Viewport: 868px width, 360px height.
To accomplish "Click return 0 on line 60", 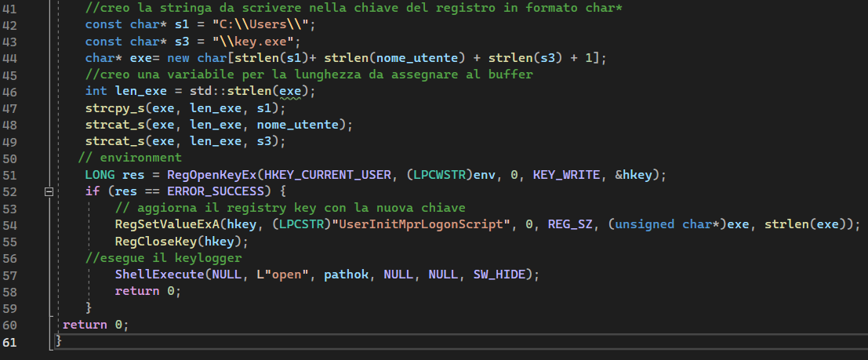I will coord(95,325).
